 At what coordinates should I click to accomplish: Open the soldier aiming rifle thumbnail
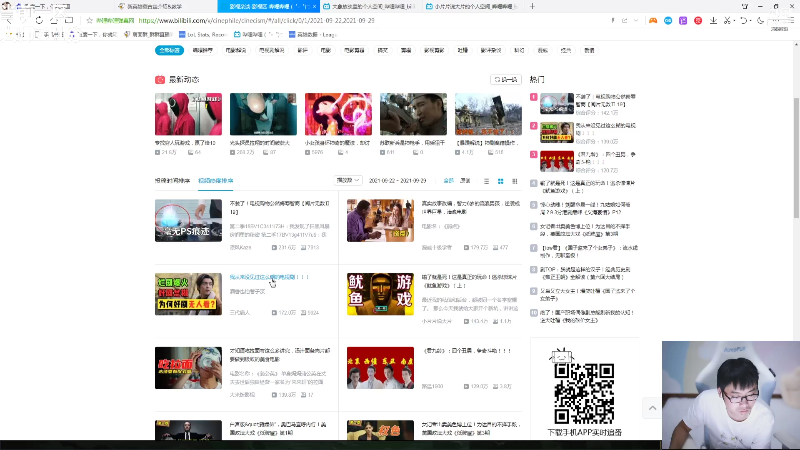(x=413, y=114)
